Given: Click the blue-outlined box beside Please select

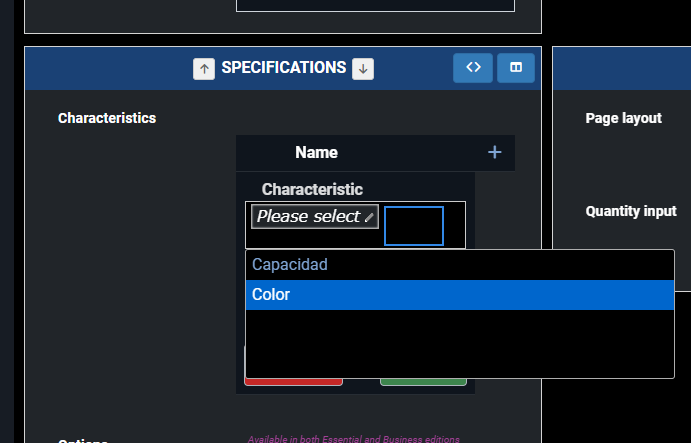Looking at the screenshot, I should [x=414, y=226].
